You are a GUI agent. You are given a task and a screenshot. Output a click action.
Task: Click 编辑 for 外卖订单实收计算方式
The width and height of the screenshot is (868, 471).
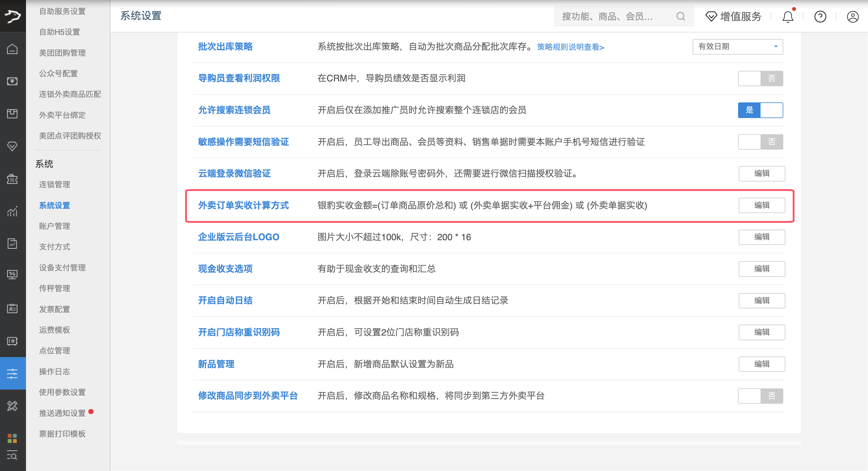point(761,205)
